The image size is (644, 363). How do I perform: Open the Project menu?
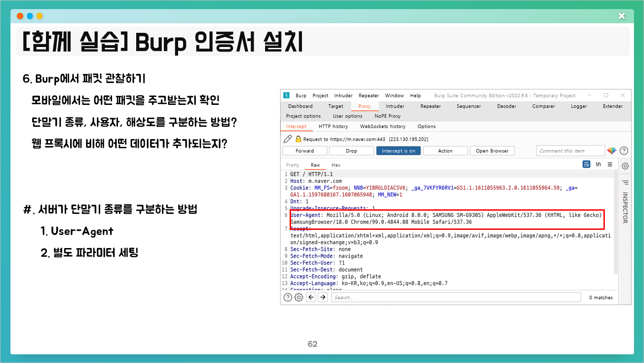pos(321,96)
